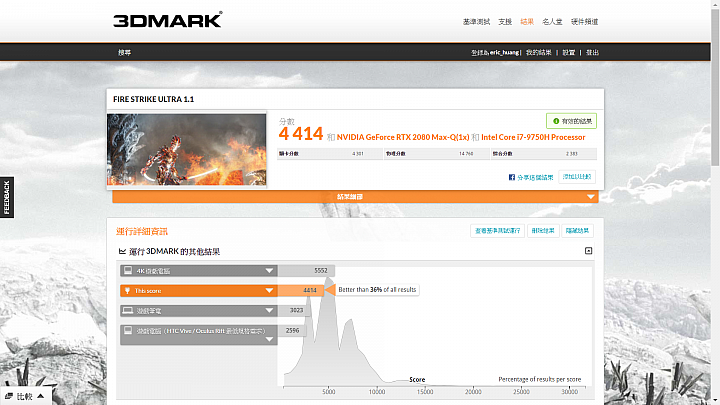Click the laptop icon in the 3023 score row
Viewport: 720px width, 405px height.
[x=128, y=311]
